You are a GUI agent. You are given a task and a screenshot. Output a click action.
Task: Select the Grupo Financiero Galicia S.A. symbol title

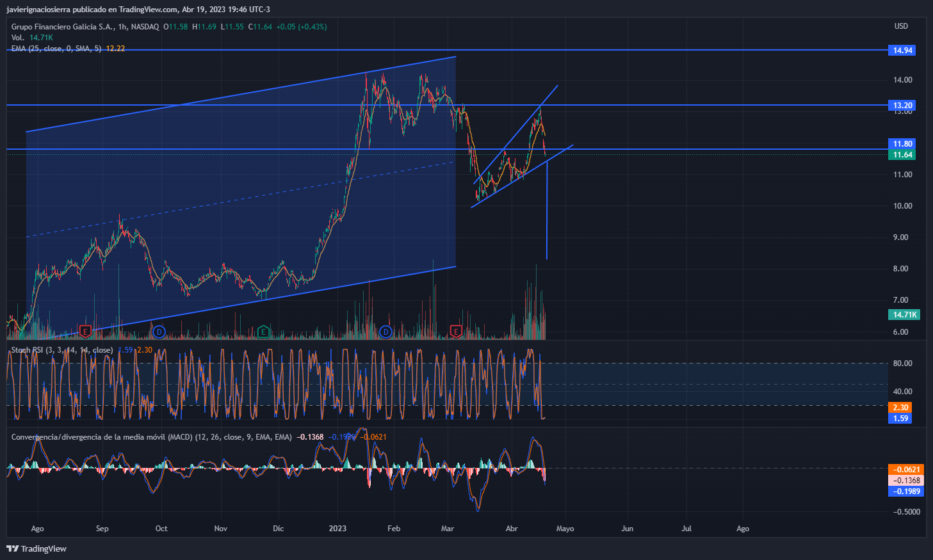(63, 27)
